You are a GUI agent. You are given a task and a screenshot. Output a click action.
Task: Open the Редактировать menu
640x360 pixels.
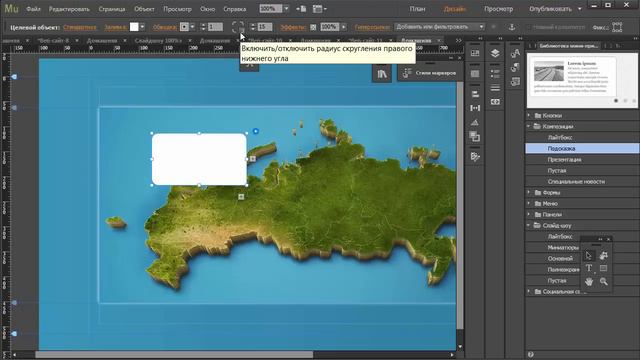point(69,9)
